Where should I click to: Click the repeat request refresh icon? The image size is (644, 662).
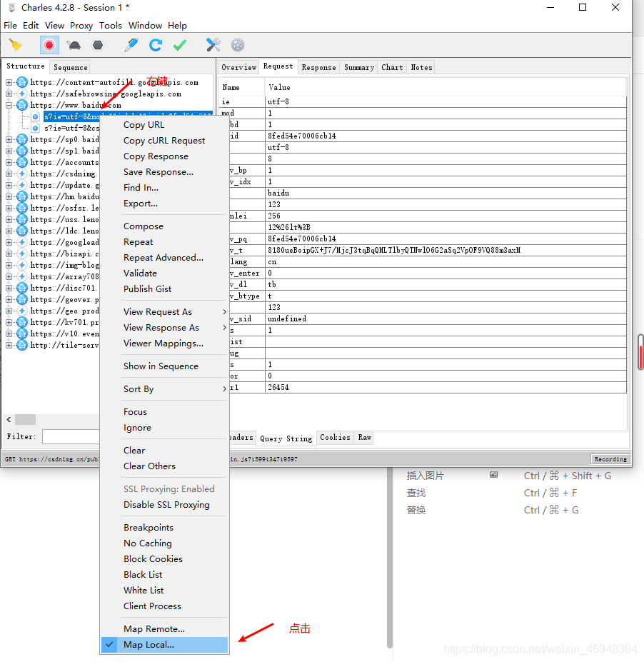pyautogui.click(x=156, y=45)
